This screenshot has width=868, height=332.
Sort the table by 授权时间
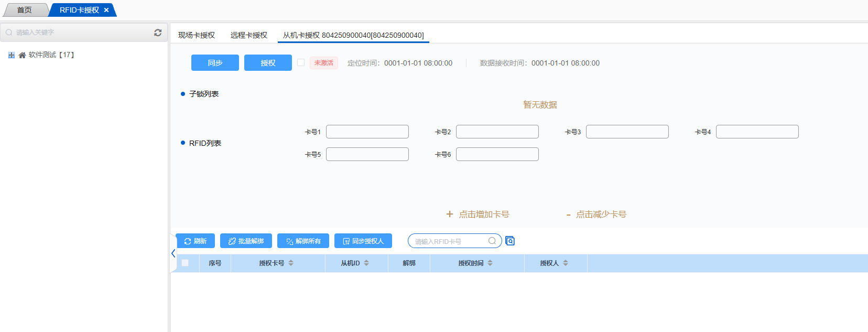click(x=490, y=263)
